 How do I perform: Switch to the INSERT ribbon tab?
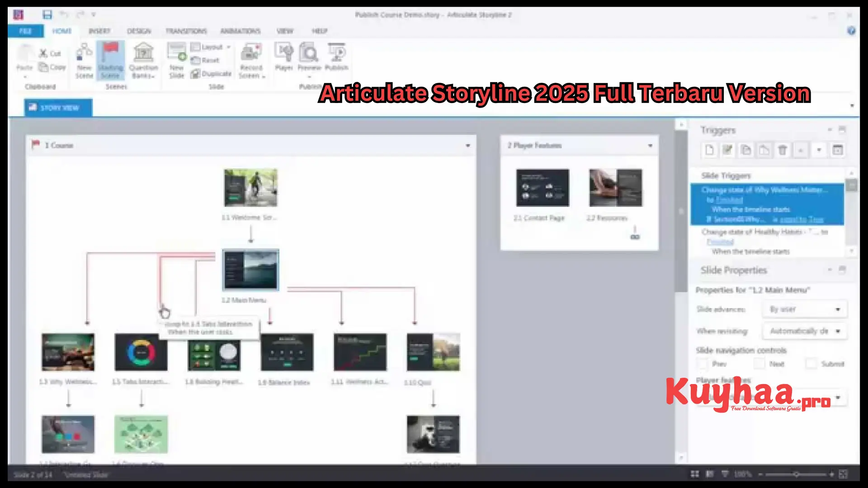point(99,31)
